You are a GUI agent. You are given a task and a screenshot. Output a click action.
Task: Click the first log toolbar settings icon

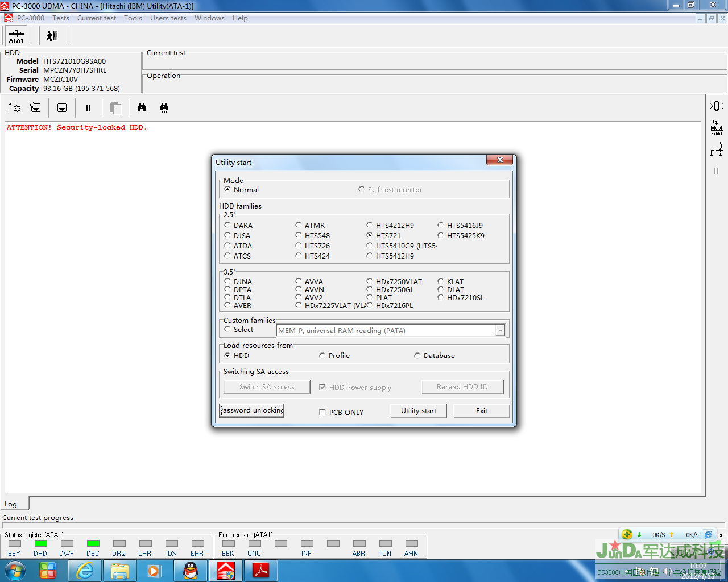coord(14,107)
